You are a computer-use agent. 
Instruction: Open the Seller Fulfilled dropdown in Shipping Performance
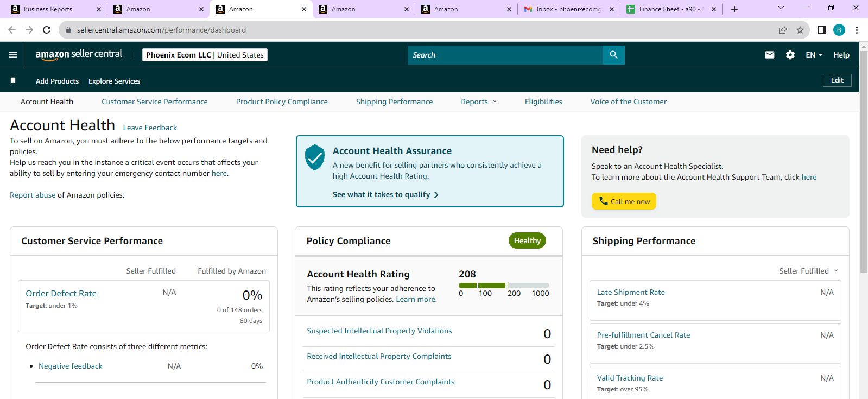808,271
